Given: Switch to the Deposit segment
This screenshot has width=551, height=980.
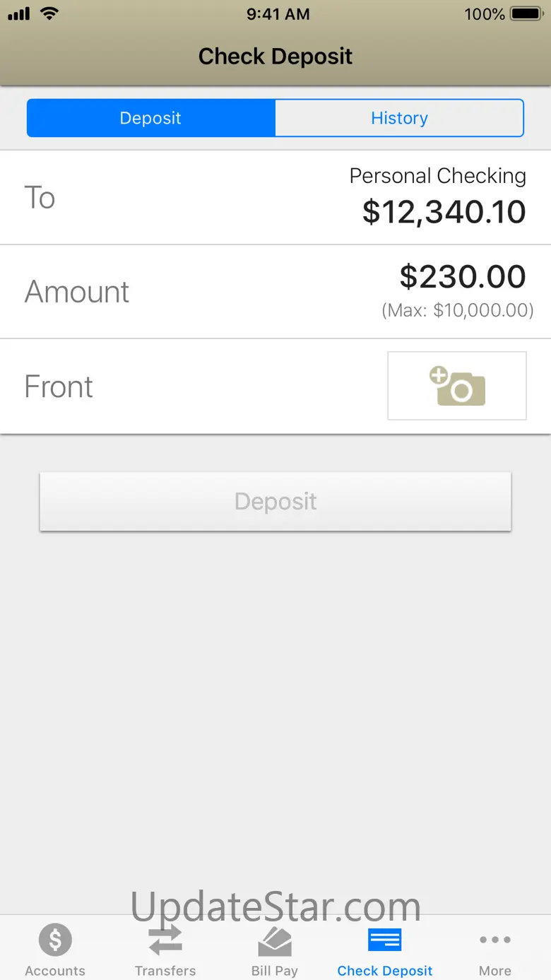Looking at the screenshot, I should click(150, 118).
